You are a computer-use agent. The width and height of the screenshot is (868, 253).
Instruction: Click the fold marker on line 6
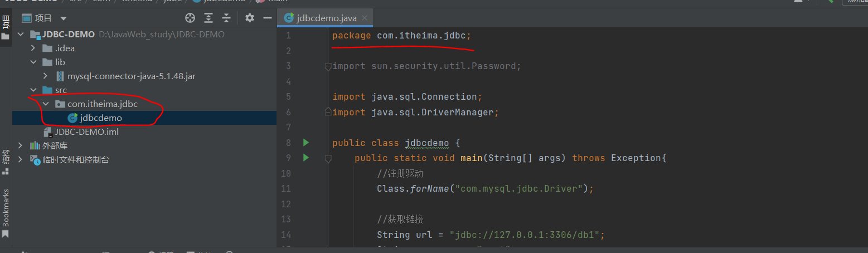point(328,113)
